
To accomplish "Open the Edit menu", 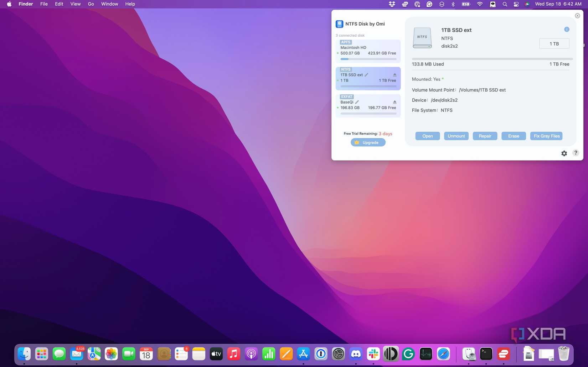I will [59, 4].
